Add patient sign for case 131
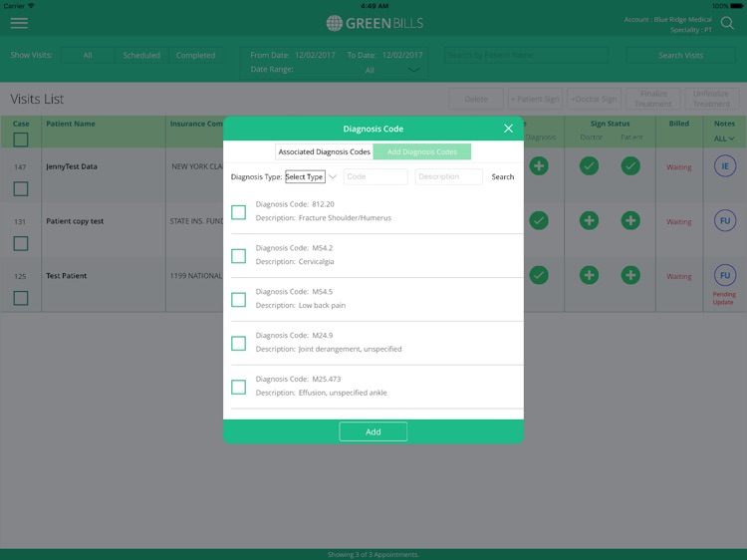 [630, 220]
